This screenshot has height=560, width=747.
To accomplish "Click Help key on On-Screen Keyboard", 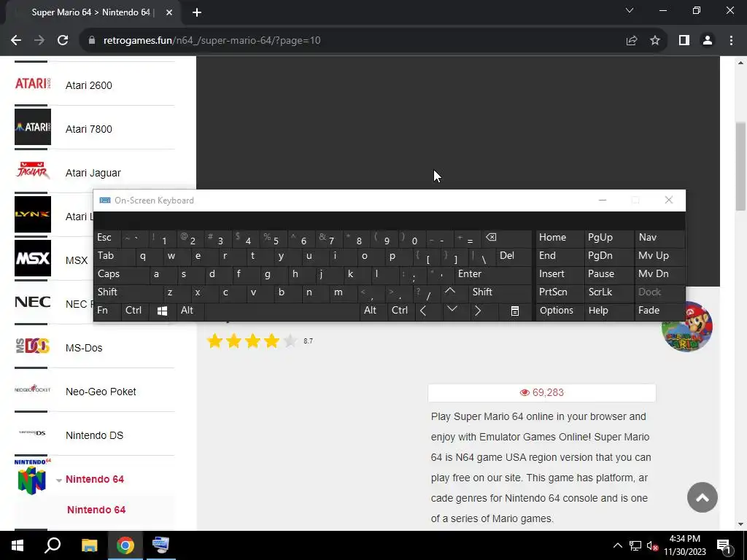I will click(x=608, y=311).
